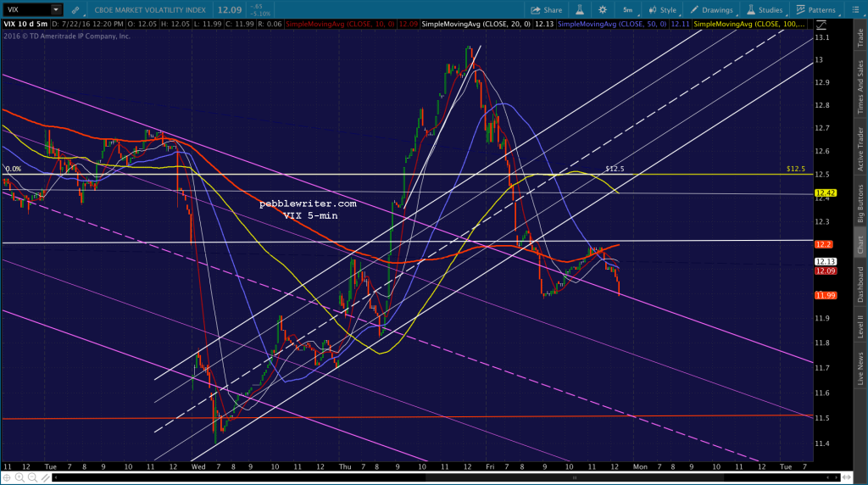Click the 'D: 7/22/16 12:20 PM' date readout
The width and height of the screenshot is (868, 485).
[x=87, y=25]
